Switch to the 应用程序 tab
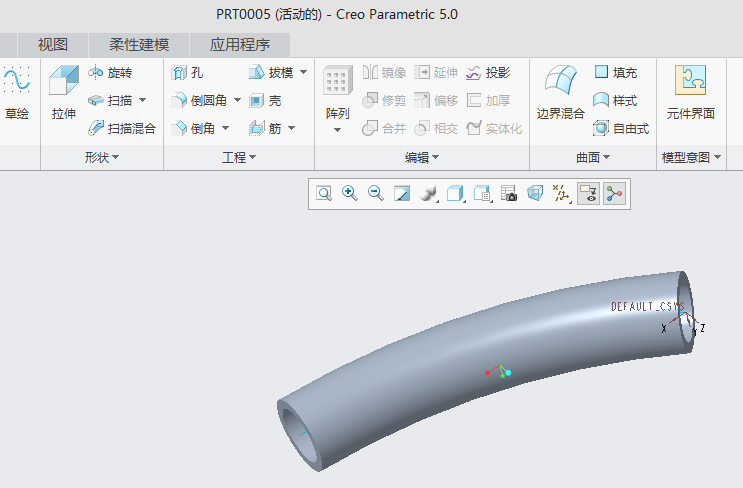Image resolution: width=743 pixels, height=488 pixels. click(240, 45)
